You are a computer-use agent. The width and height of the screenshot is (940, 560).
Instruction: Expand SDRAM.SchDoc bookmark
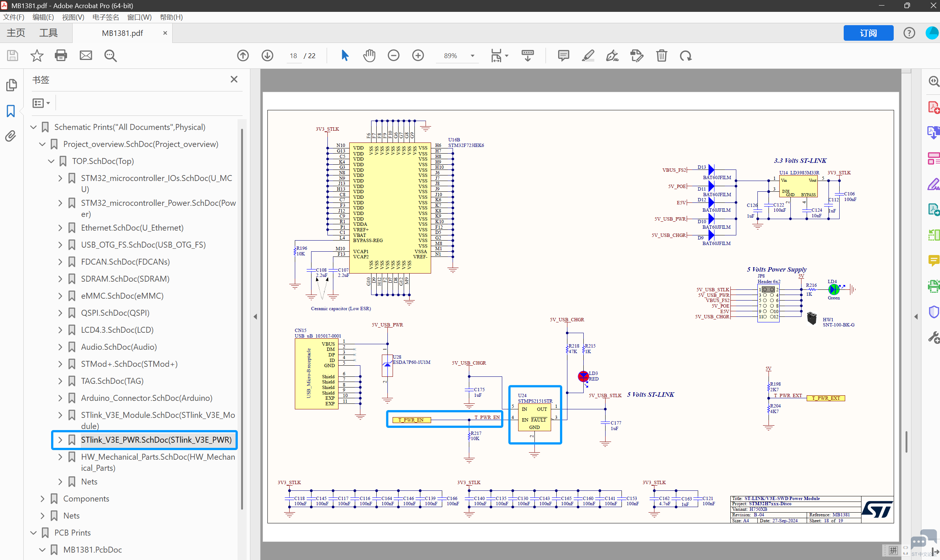pyautogui.click(x=60, y=279)
